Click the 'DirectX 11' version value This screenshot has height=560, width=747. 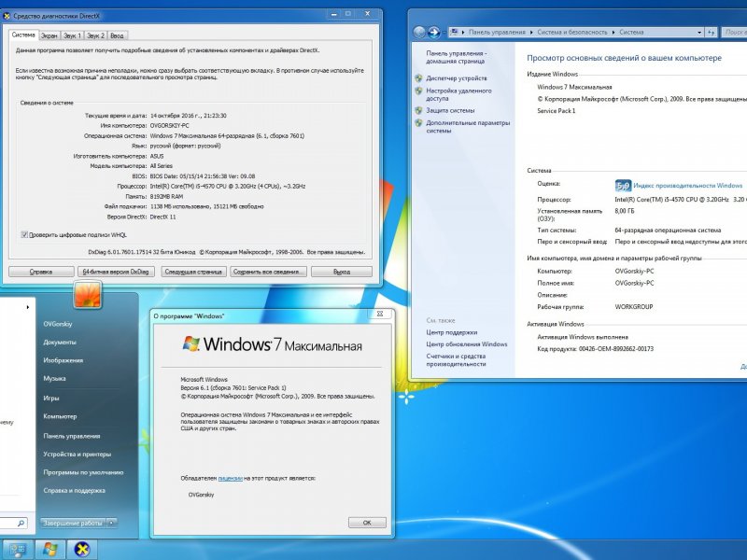pyautogui.click(x=162, y=217)
